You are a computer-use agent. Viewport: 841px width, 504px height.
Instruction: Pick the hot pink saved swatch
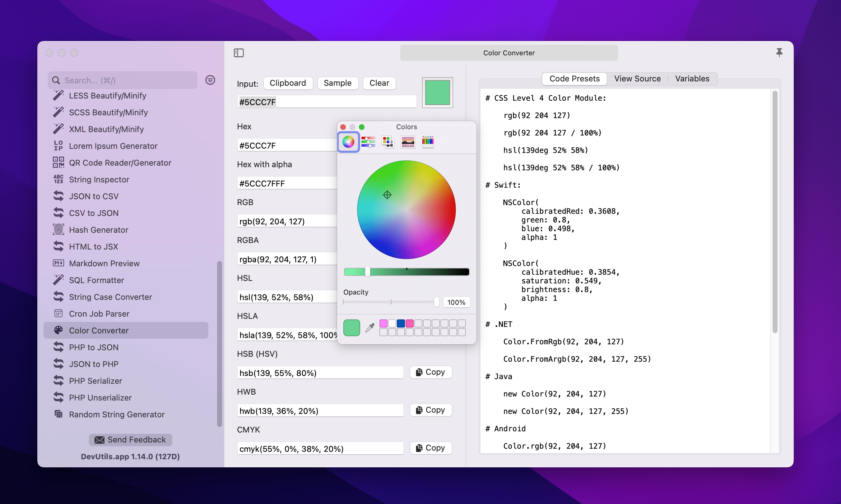coord(410,323)
